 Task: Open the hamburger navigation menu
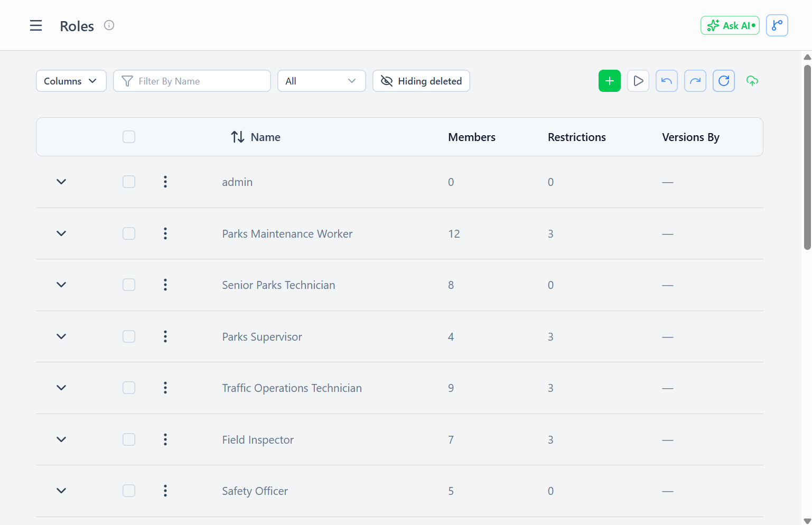pyautogui.click(x=36, y=25)
